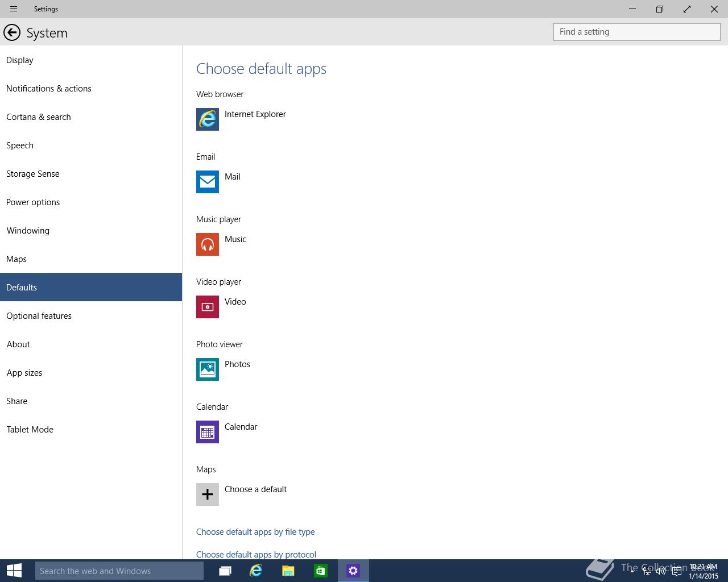Click Choose default apps by protocol
This screenshot has height=582, width=728.
256,554
